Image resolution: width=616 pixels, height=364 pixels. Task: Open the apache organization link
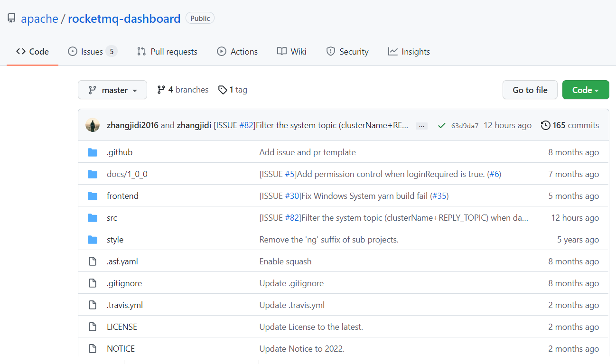(39, 19)
